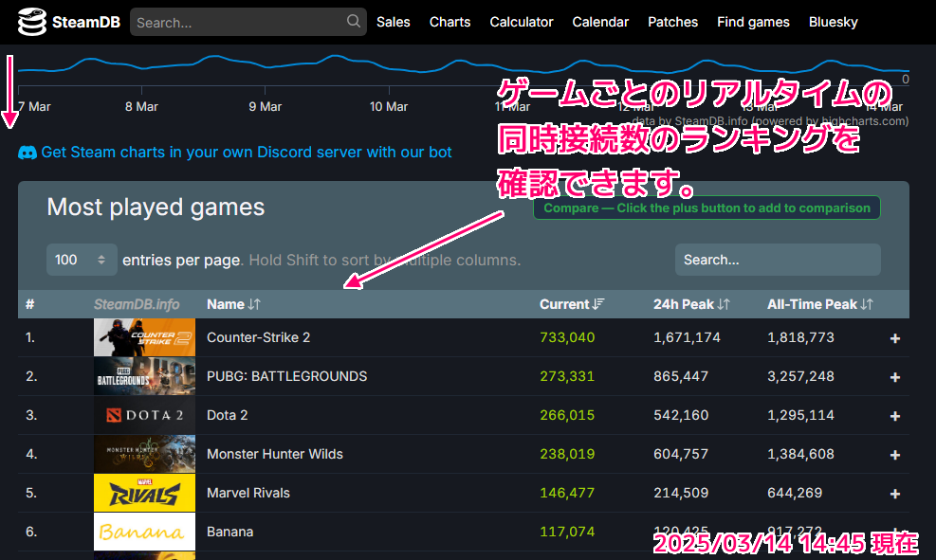Sort the table by the # column
The width and height of the screenshot is (936, 560).
click(29, 304)
